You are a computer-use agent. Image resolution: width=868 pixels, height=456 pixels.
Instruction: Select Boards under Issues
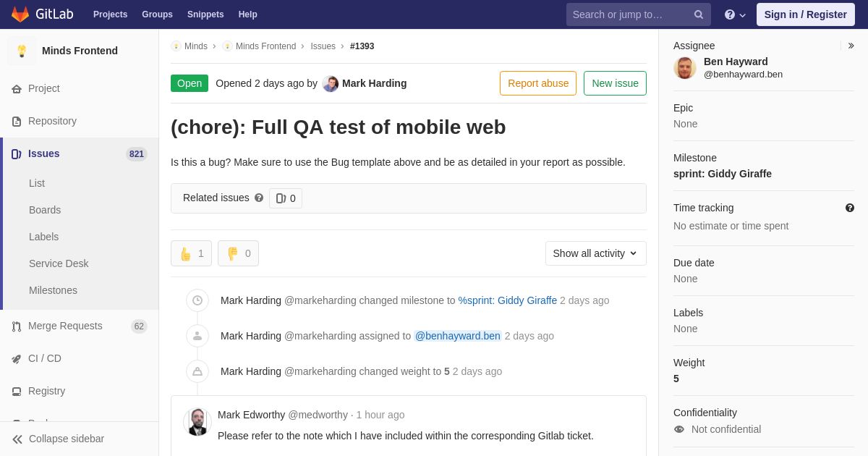[x=45, y=210]
